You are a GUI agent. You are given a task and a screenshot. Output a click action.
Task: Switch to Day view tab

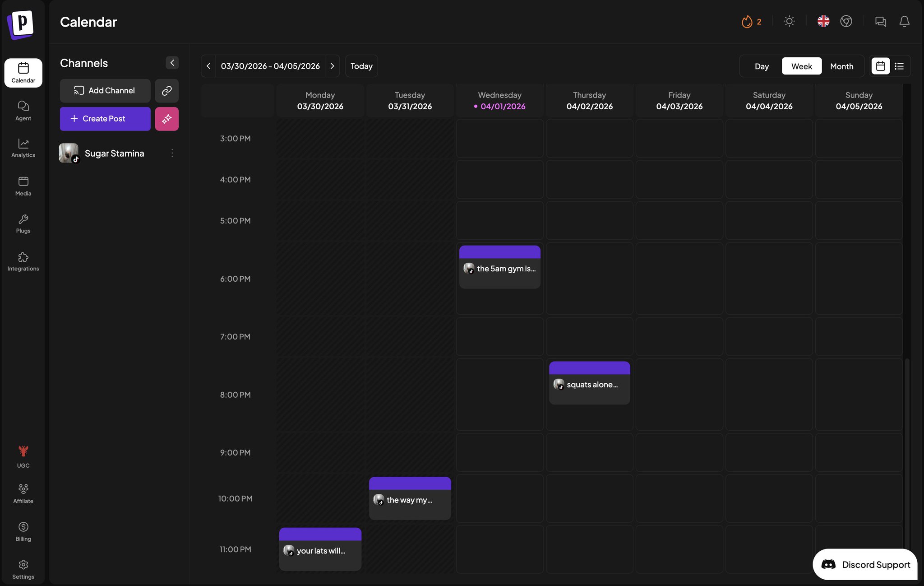point(762,66)
